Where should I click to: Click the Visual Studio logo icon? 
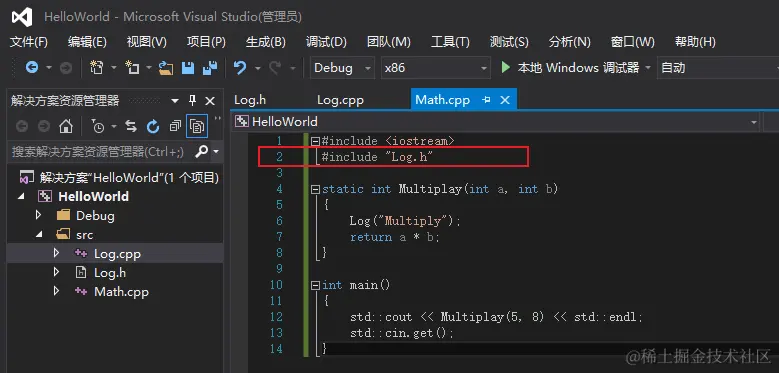tap(22, 17)
